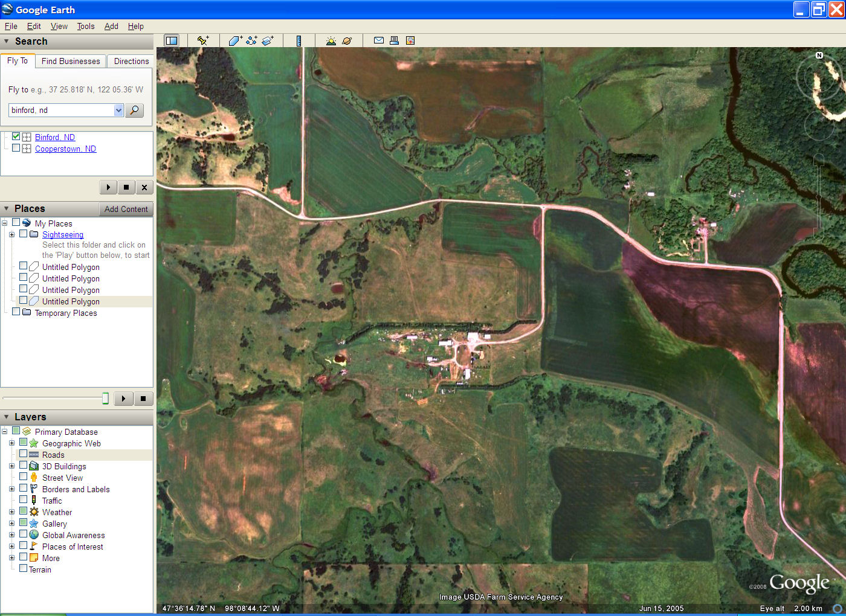Collapse the Search panel triangle
This screenshot has width=846, height=616.
coord(7,42)
